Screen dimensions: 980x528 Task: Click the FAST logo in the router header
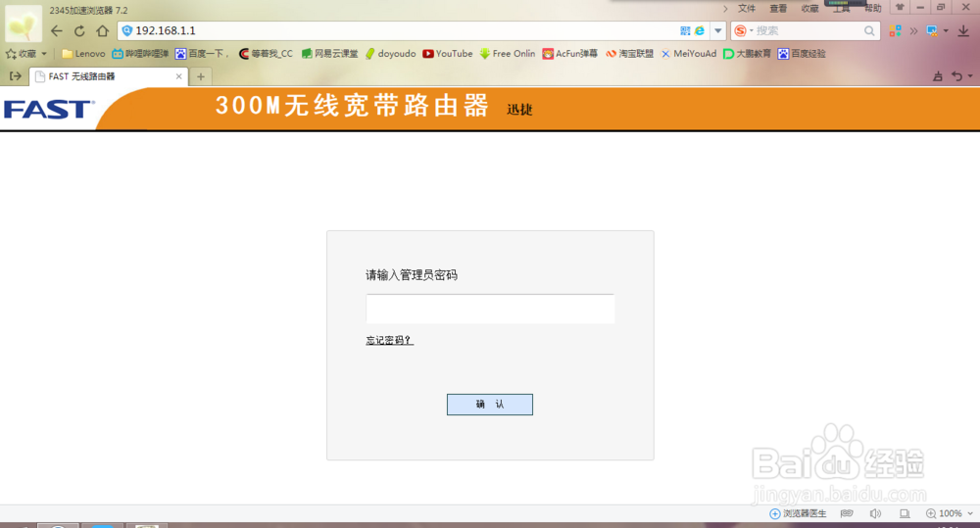pos(49,110)
